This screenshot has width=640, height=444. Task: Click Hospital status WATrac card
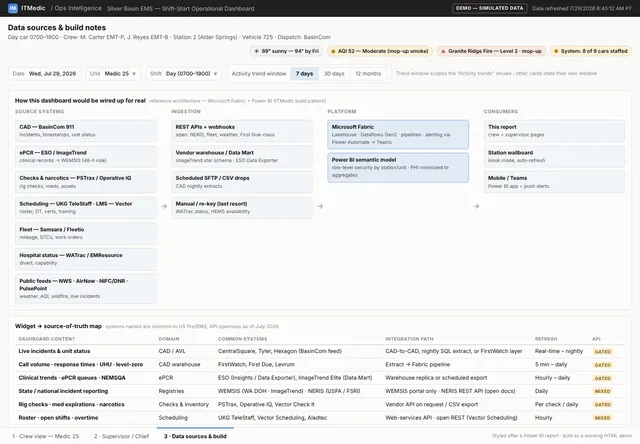(x=86, y=259)
